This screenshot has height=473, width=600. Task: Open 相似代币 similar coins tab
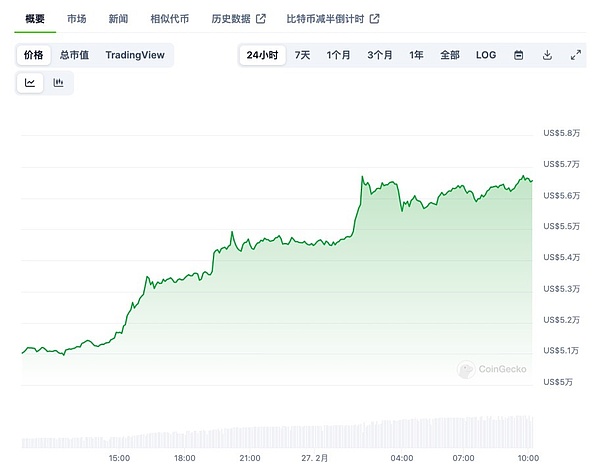click(x=167, y=19)
